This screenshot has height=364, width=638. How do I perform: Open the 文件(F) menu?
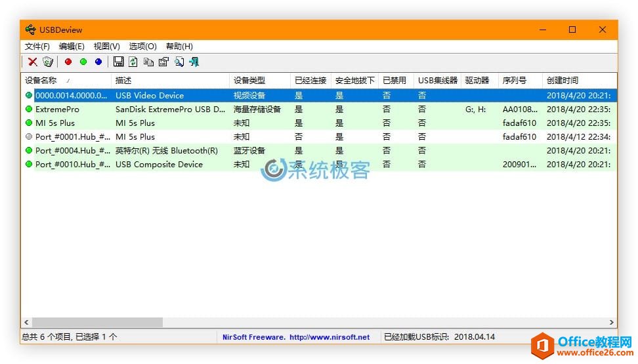37,47
